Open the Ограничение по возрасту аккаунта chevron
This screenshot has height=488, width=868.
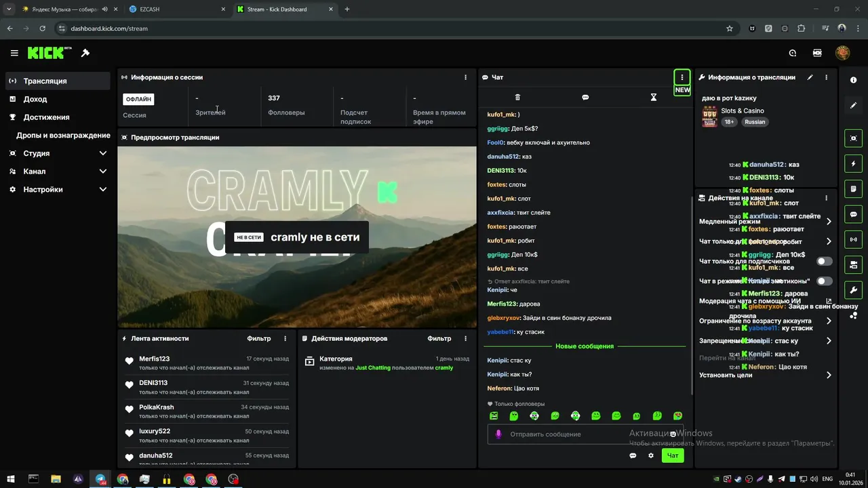pos(829,321)
